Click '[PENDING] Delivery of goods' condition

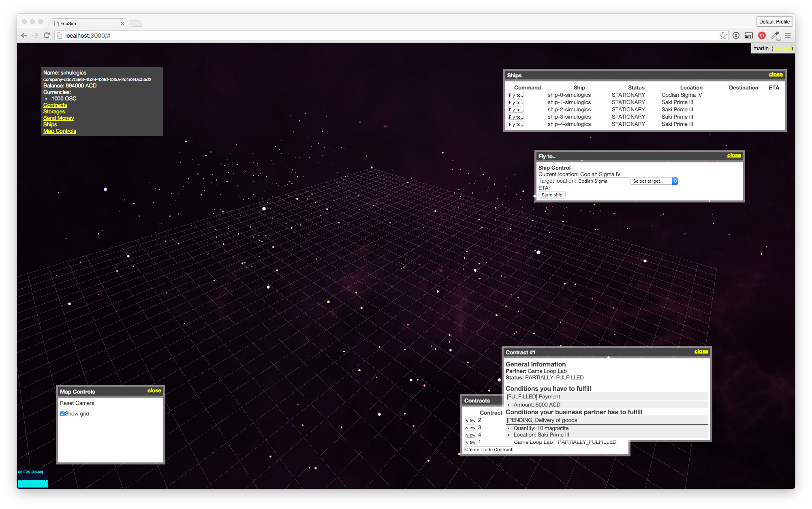point(542,420)
